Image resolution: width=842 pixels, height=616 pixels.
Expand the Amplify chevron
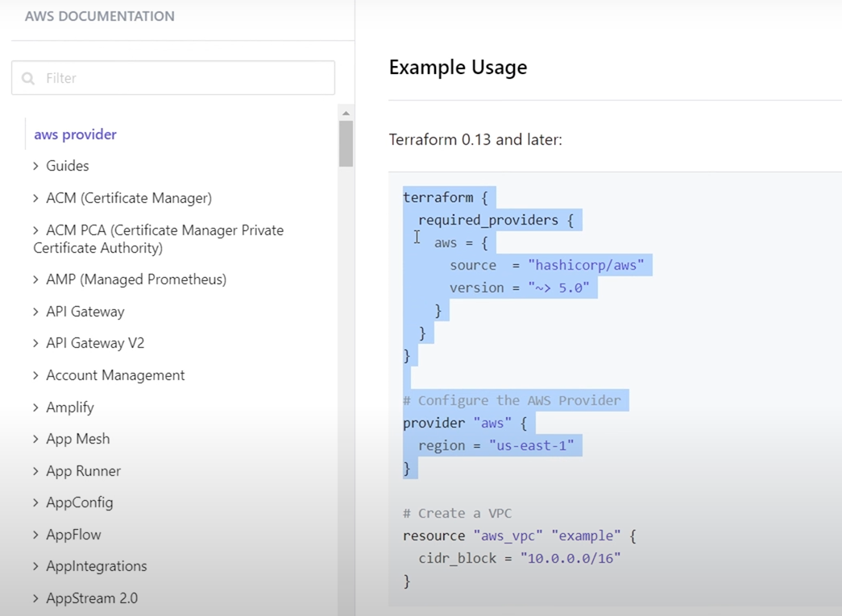tap(36, 407)
